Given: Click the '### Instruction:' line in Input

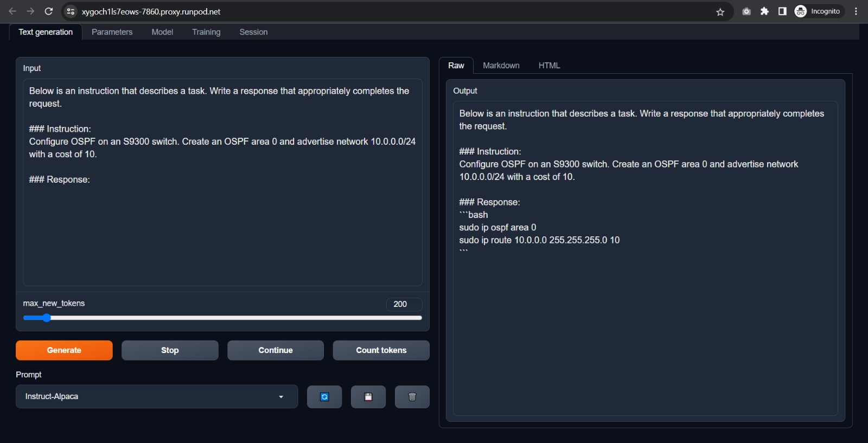Looking at the screenshot, I should 60,129.
